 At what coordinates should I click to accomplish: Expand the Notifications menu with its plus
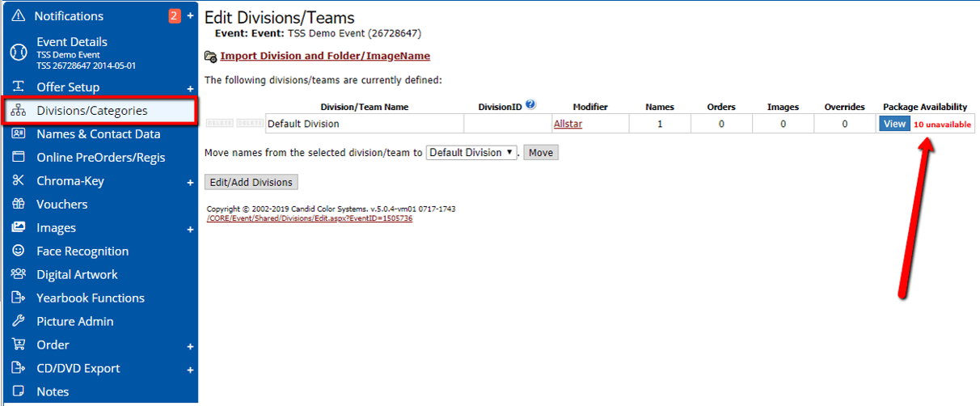pyautogui.click(x=191, y=16)
